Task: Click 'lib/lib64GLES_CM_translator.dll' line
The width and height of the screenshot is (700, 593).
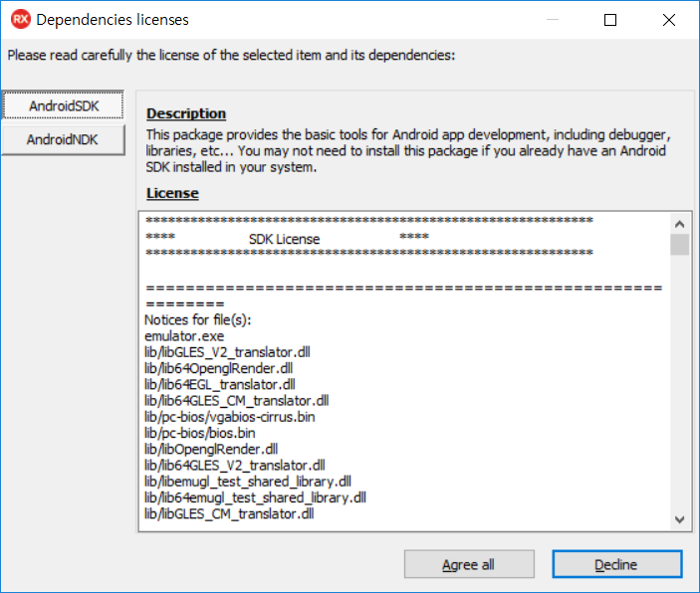Action: click(x=237, y=401)
